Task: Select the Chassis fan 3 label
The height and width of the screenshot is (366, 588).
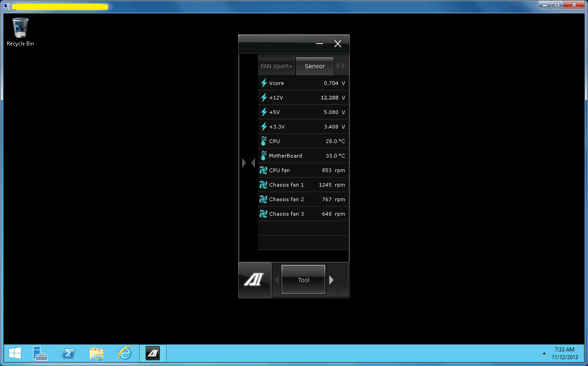Action: coord(286,214)
